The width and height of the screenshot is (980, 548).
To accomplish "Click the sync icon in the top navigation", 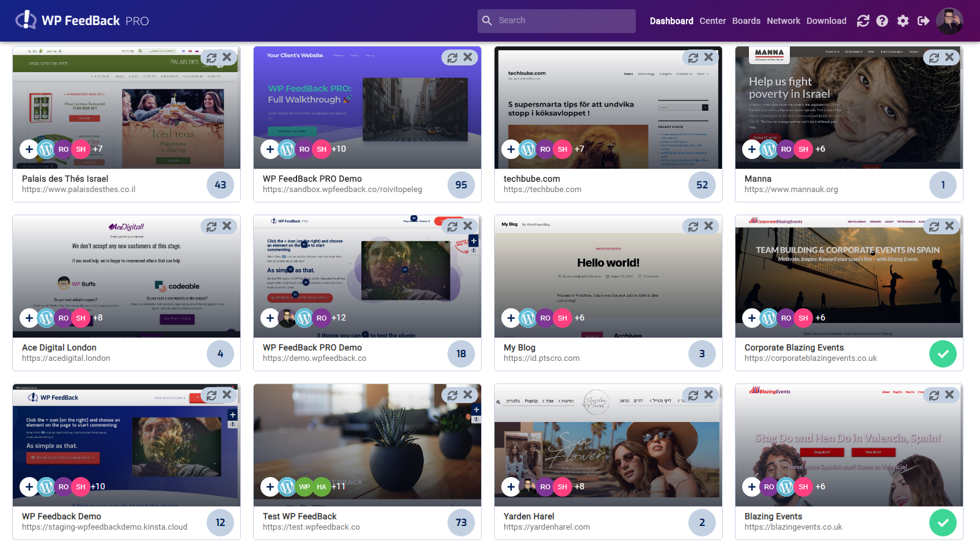I will click(x=863, y=21).
